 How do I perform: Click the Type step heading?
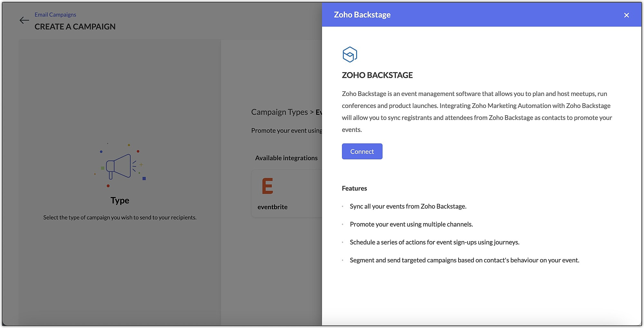pyautogui.click(x=120, y=201)
